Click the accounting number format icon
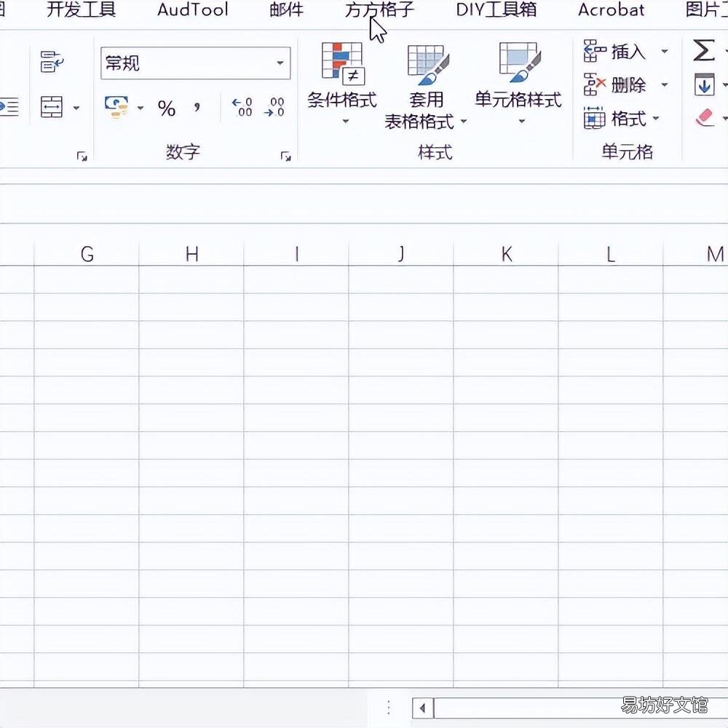728x728 pixels. click(116, 107)
